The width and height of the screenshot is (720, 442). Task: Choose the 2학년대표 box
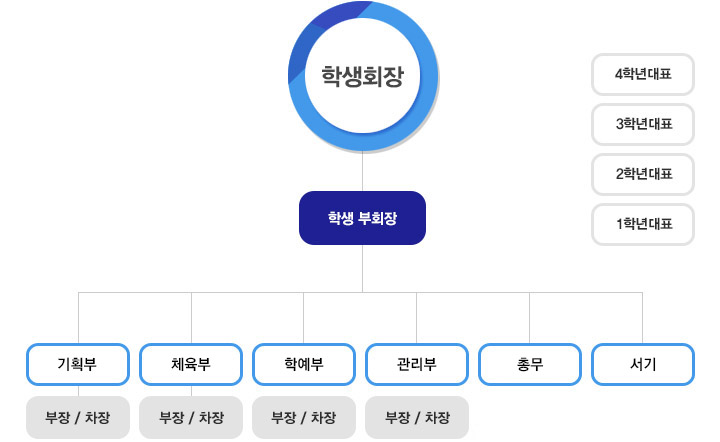click(643, 174)
